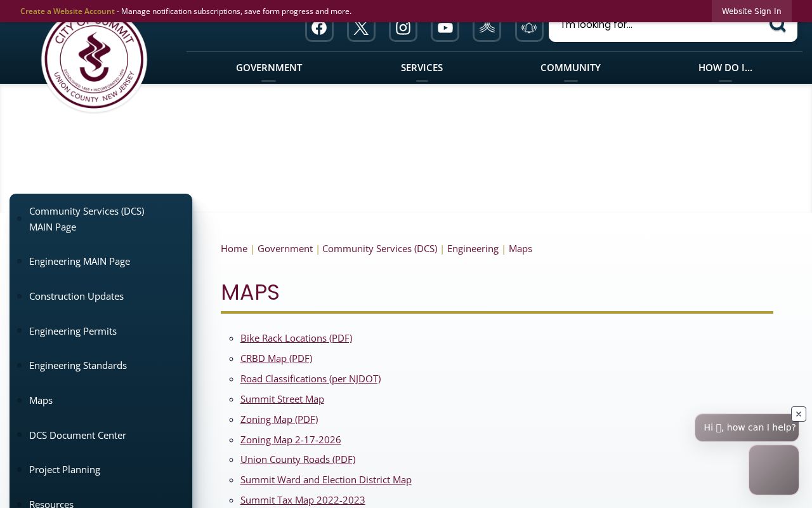Click the wavy-lines icon beside YouTube
This screenshot has height=508, width=812.
tap(487, 28)
